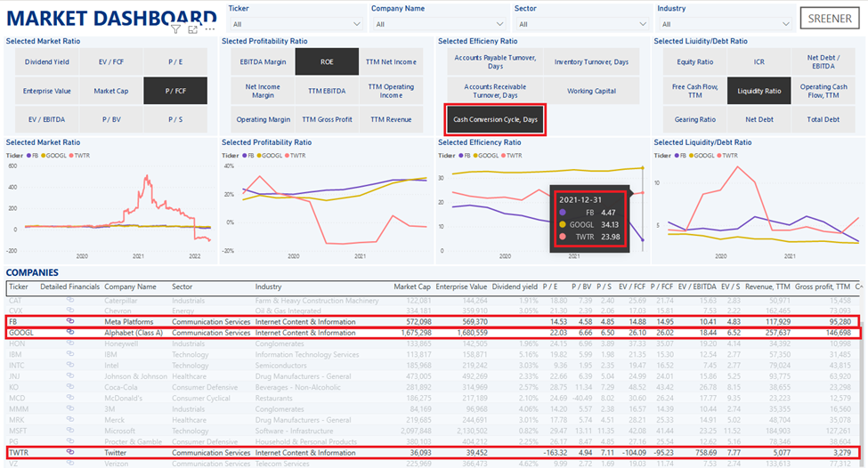Screen dimensions: 868x468
Task: Click the filter icon beside dashboard title
Action: [176, 29]
